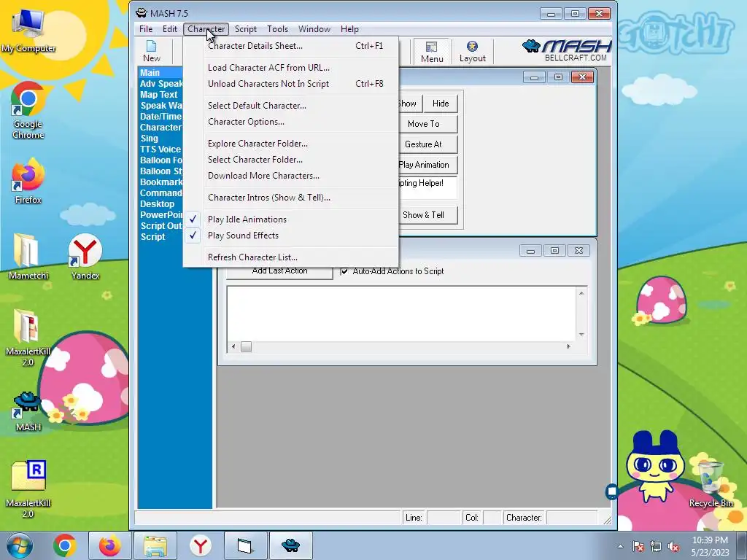Click the Windows Start button
Screen dimensions: 747x560
tap(20, 545)
